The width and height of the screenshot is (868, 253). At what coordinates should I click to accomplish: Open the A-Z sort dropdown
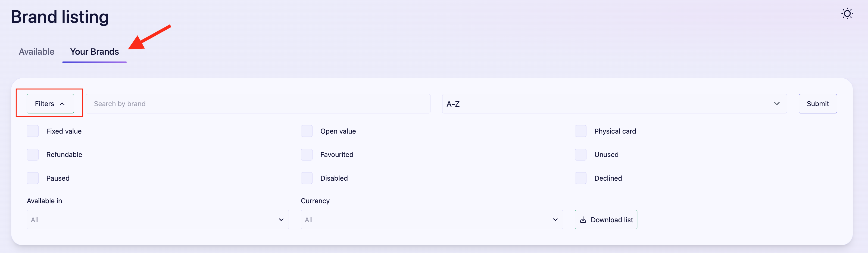pyautogui.click(x=614, y=104)
